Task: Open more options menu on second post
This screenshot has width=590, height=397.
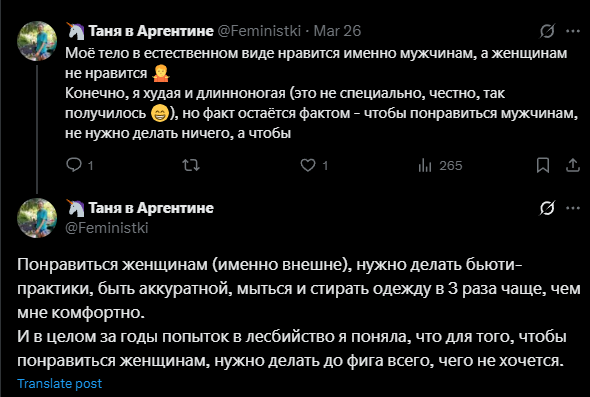Action: 573,208
